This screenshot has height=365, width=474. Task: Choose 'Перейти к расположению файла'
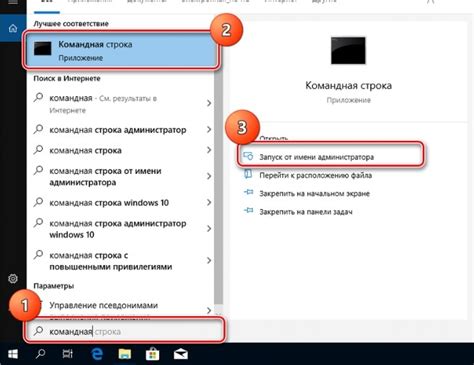[x=315, y=175]
